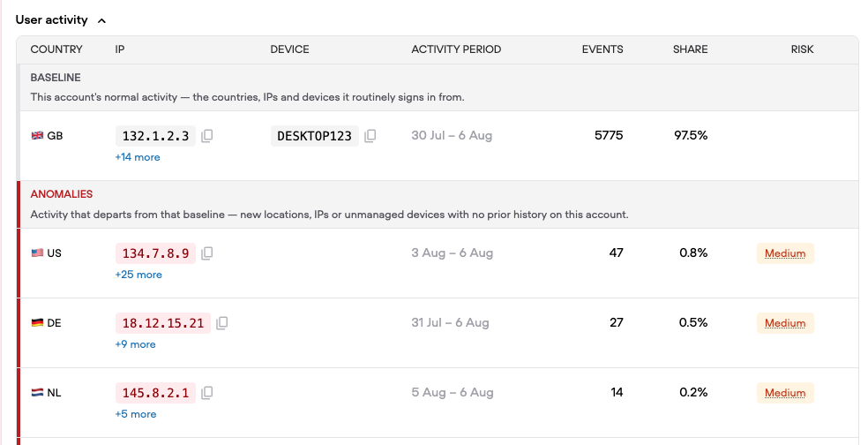Copy the 145.8.2.1 IP address

click(207, 393)
